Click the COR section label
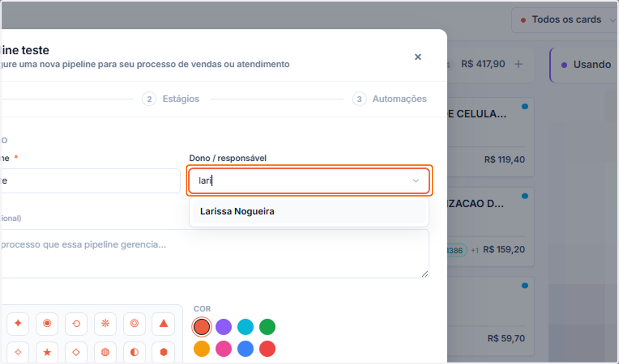 pyautogui.click(x=202, y=309)
